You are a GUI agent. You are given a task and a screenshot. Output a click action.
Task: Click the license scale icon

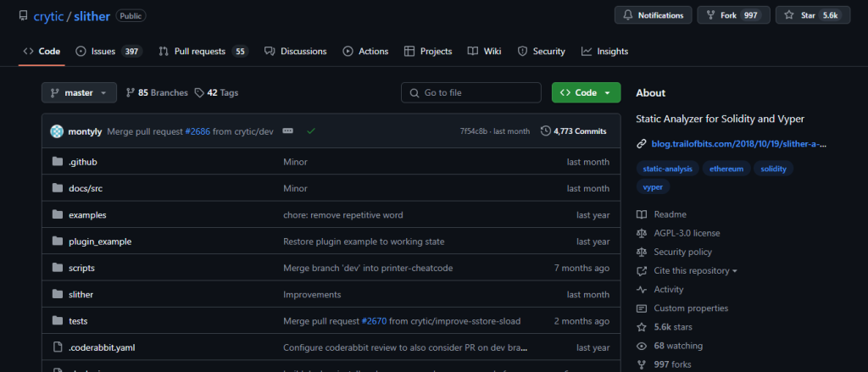[642, 233]
